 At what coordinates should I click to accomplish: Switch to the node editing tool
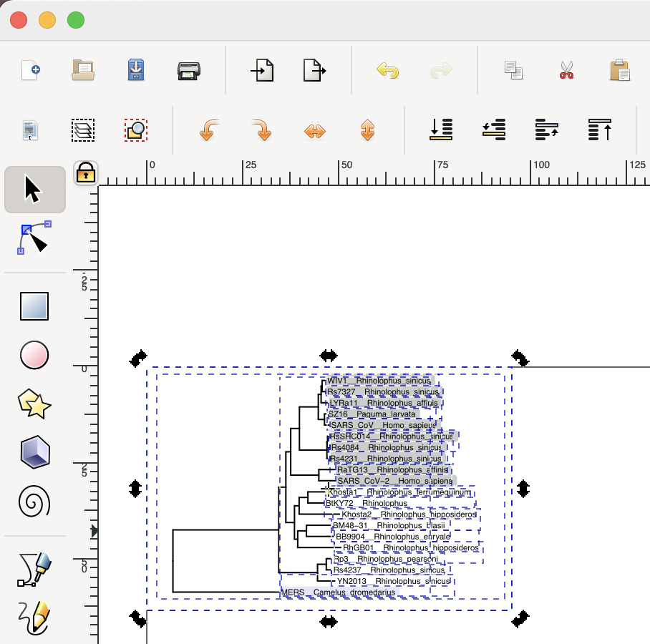(34, 238)
